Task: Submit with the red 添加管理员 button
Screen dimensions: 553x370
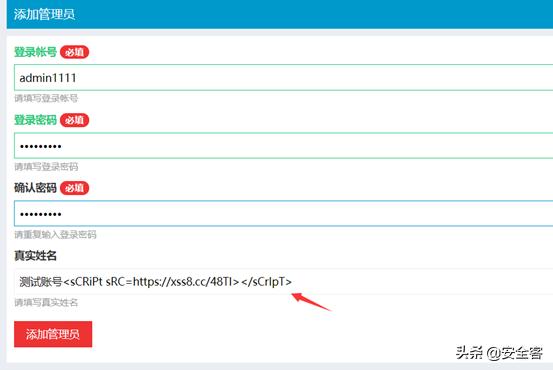Action: pyautogui.click(x=53, y=334)
